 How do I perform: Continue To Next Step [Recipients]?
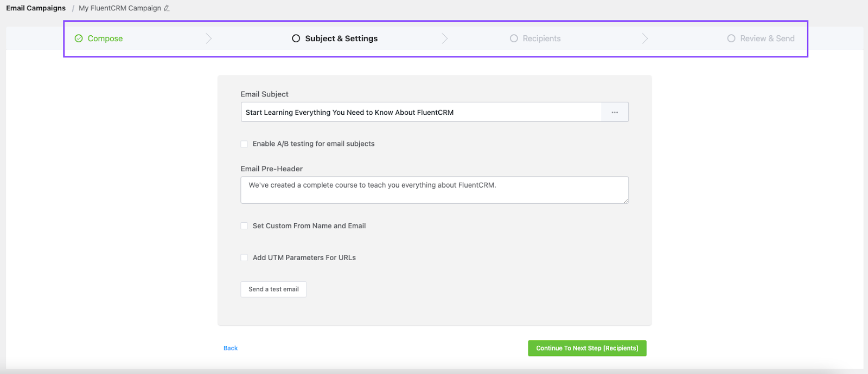click(x=587, y=349)
